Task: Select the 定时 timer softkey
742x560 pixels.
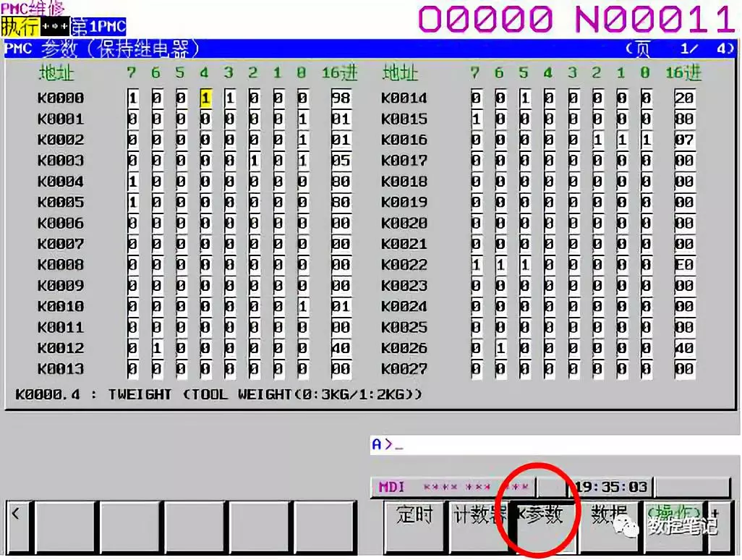Action: pos(414,526)
